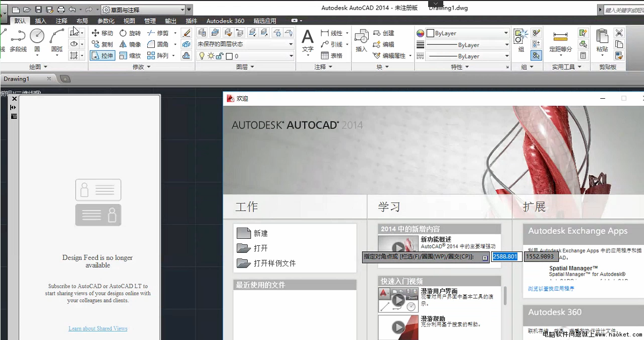Screen dimensions: 644x340
Task: Toggle the layer on/off lightbulb icon
Action: tap(202, 56)
